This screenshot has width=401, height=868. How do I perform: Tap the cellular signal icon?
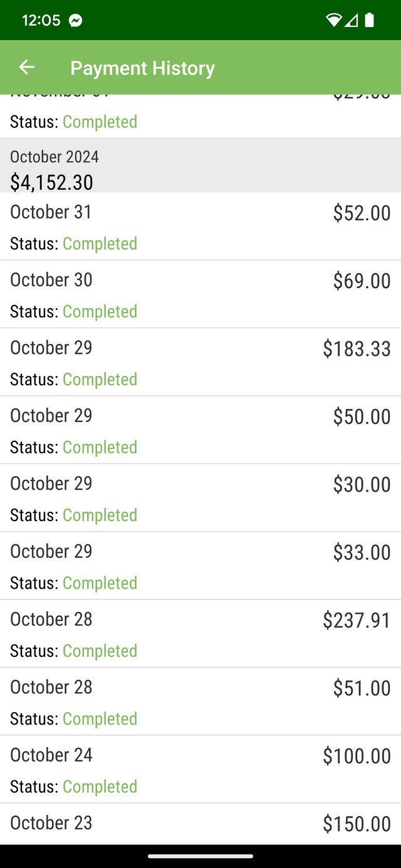(x=352, y=21)
